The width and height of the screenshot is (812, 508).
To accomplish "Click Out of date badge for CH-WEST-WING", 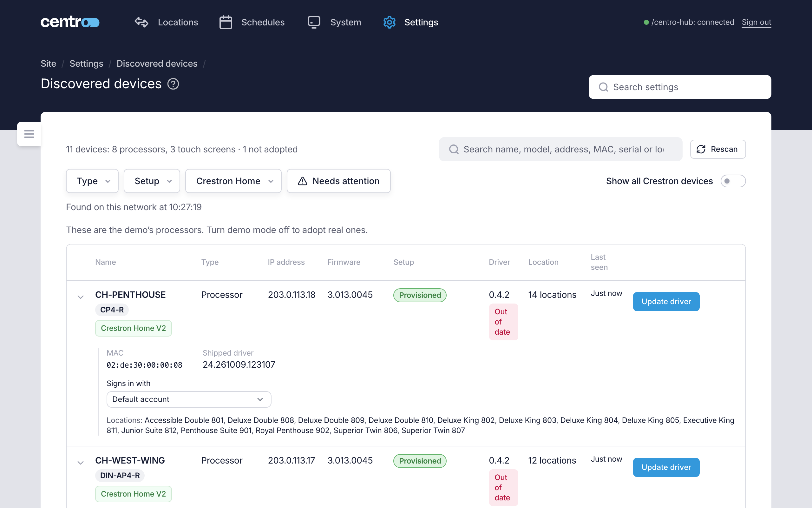I will 503,487.
